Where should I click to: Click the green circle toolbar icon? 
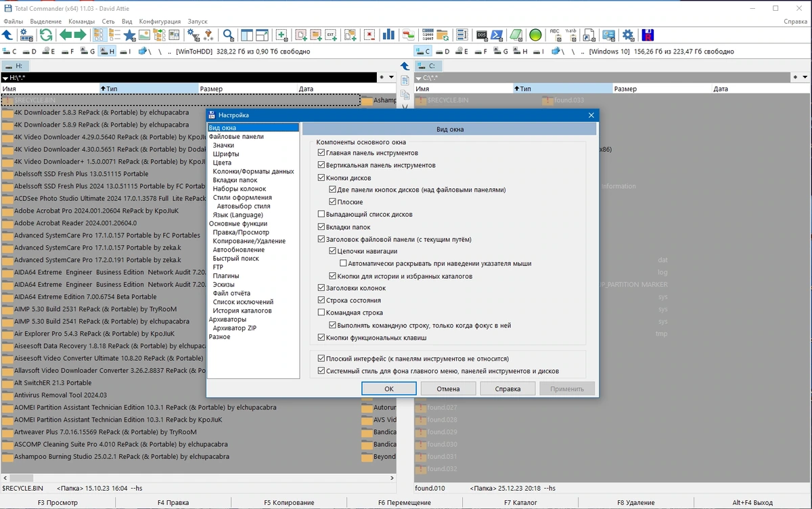pos(535,35)
